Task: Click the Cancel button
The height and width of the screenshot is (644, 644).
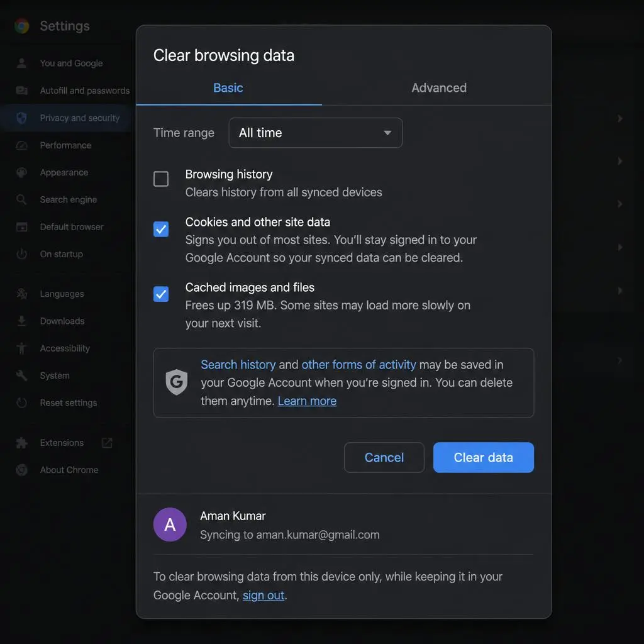Action: tap(384, 458)
